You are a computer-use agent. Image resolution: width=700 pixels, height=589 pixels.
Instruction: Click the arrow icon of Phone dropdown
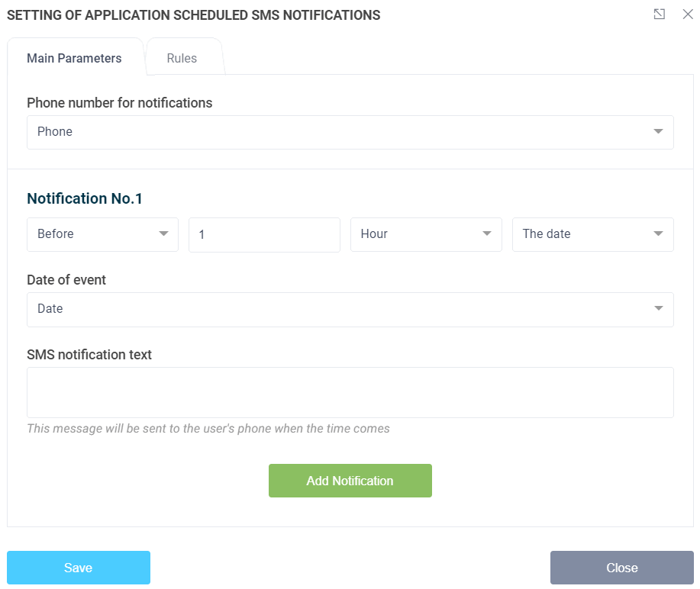click(658, 132)
